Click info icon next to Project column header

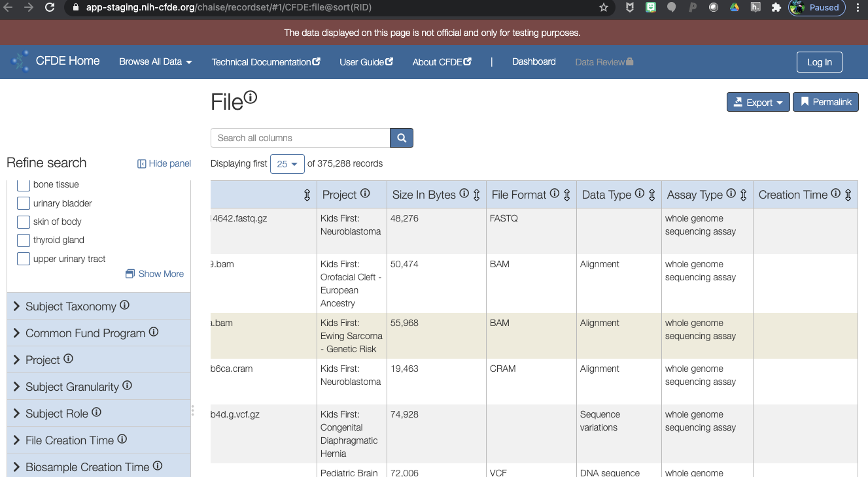click(x=365, y=193)
